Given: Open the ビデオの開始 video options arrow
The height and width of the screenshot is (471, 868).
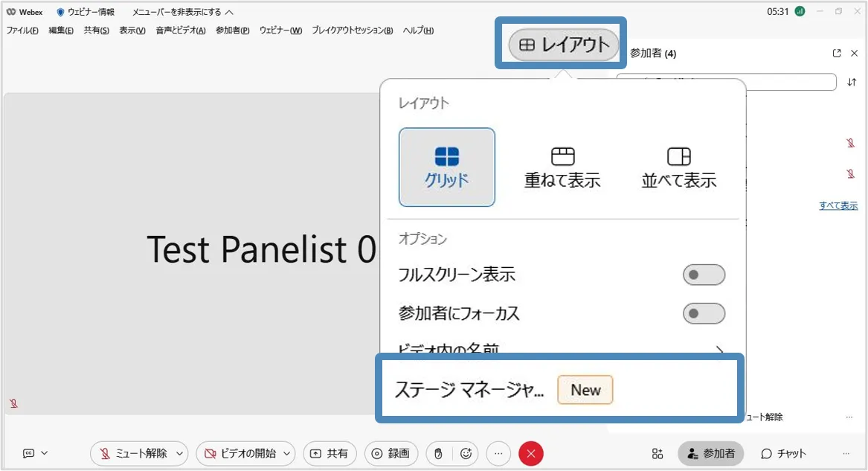Looking at the screenshot, I should click(x=286, y=453).
